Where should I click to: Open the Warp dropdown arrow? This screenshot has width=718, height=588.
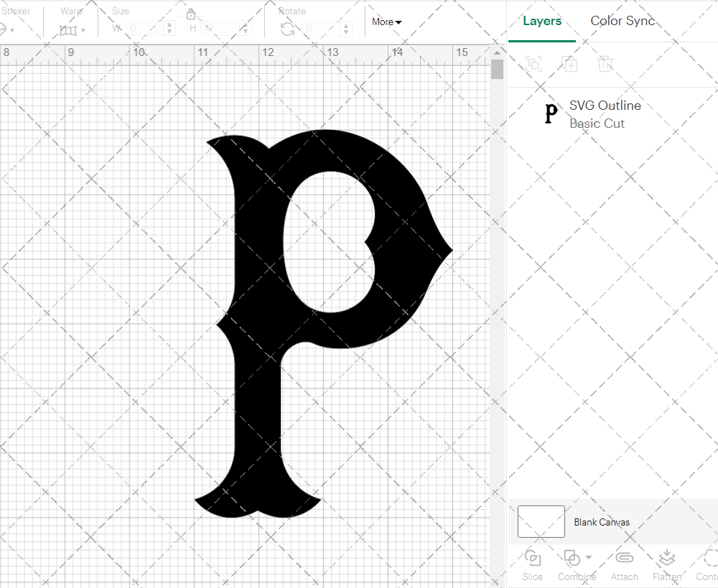[83, 31]
